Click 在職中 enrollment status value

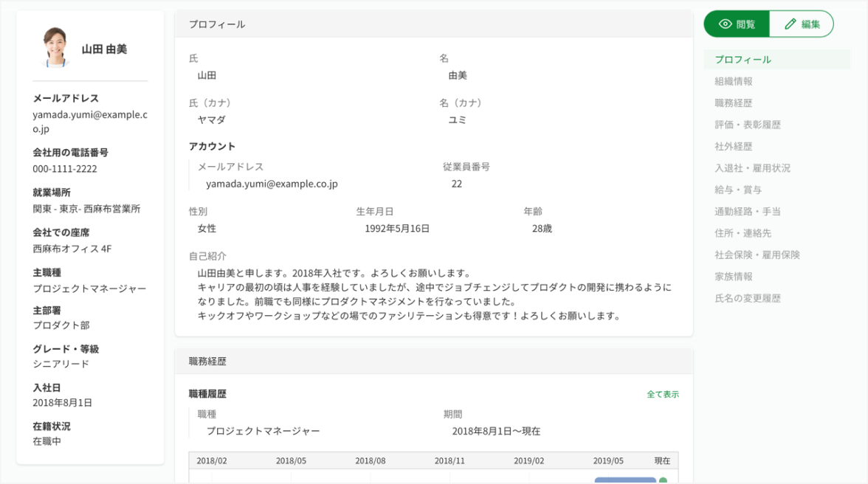point(46,441)
